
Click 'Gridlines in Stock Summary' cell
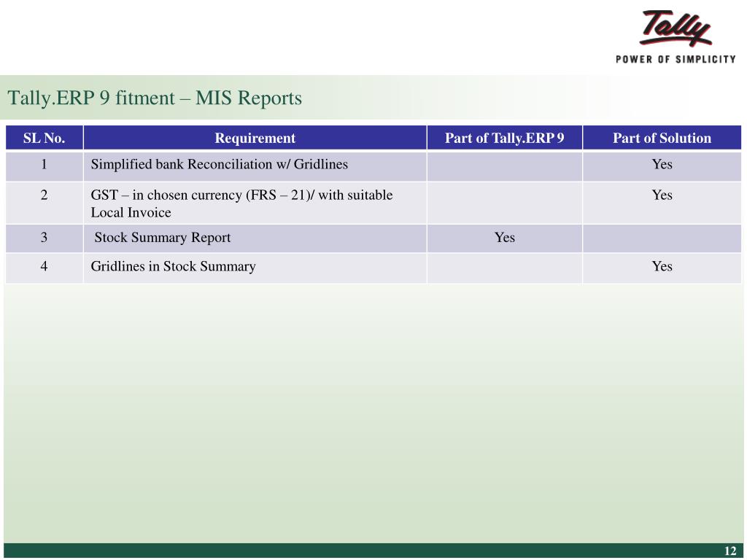pyautogui.click(x=255, y=268)
